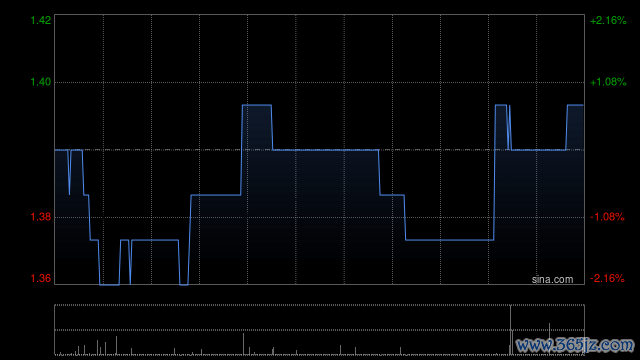Click the long flat line at mid price level
The width and height of the screenshot is (640, 360).
(326, 150)
